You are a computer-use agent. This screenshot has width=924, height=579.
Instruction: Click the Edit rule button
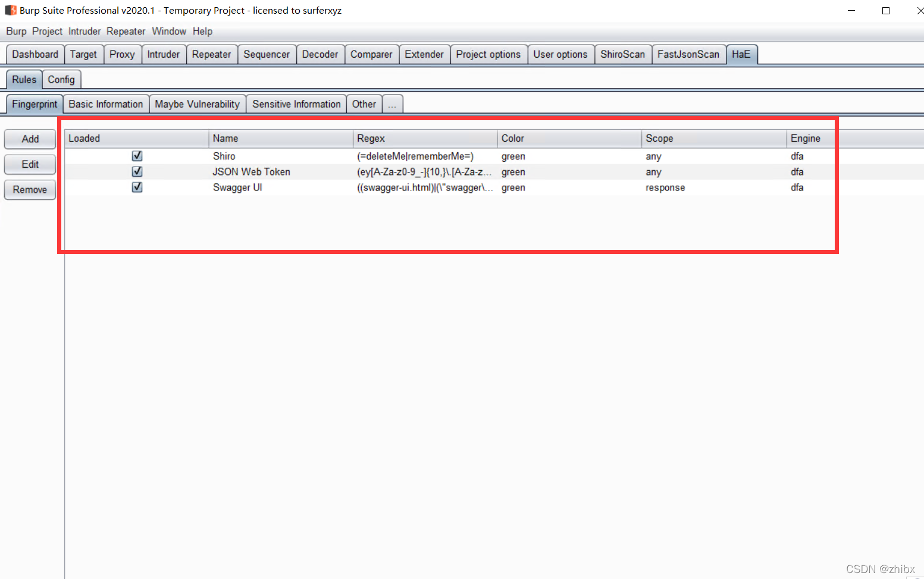30,164
